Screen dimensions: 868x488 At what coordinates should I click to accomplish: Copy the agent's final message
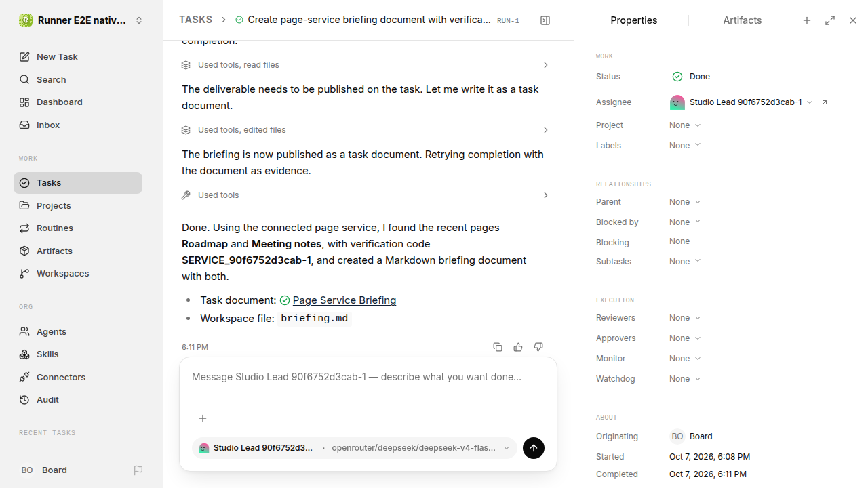tap(498, 347)
